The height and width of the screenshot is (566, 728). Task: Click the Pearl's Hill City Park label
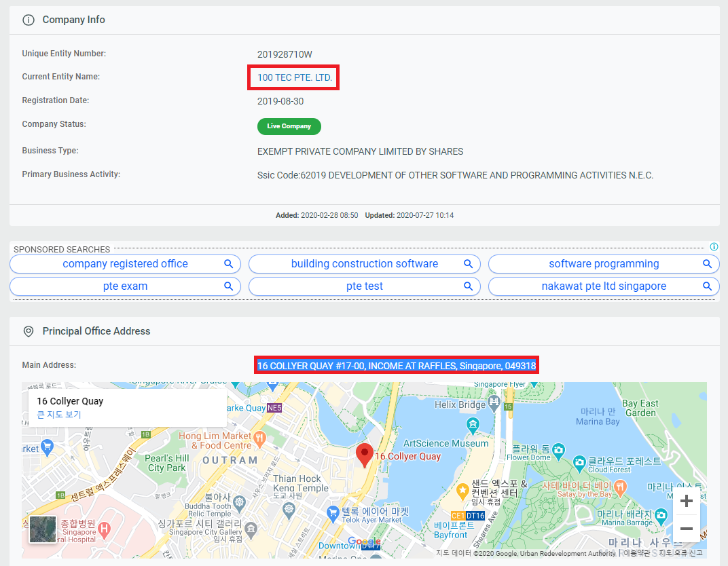tap(166, 463)
